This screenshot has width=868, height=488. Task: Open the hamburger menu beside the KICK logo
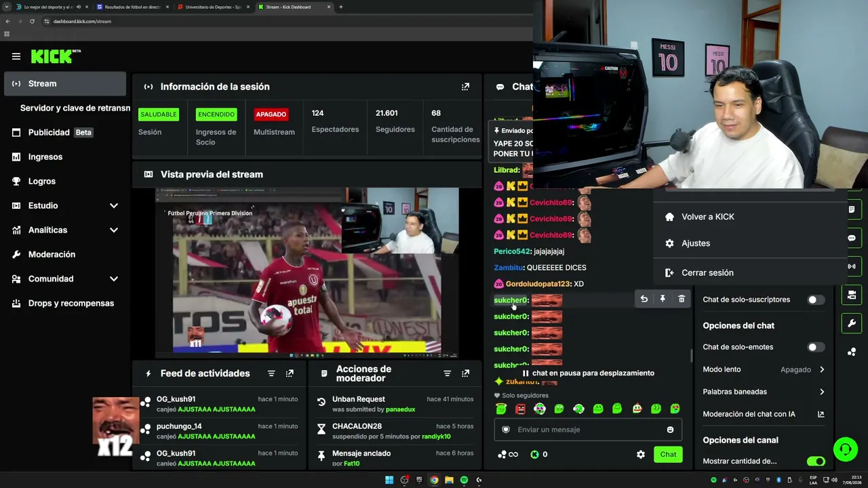pyautogui.click(x=16, y=56)
